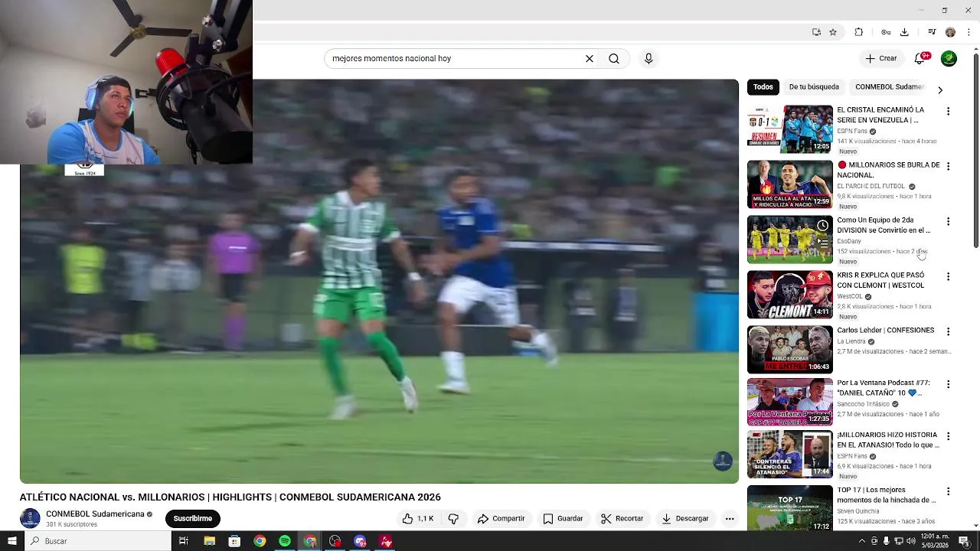The height and width of the screenshot is (551, 980).
Task: Click the video player to pause
Action: tap(379, 281)
